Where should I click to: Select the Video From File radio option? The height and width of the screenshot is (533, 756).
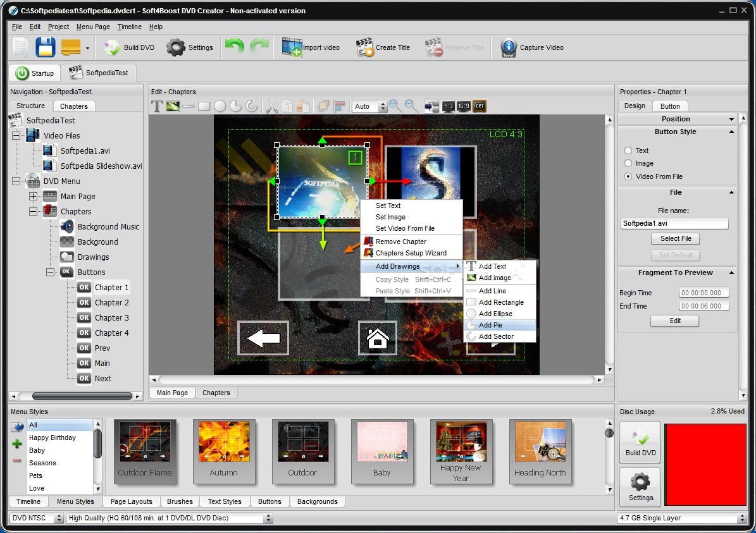click(628, 176)
